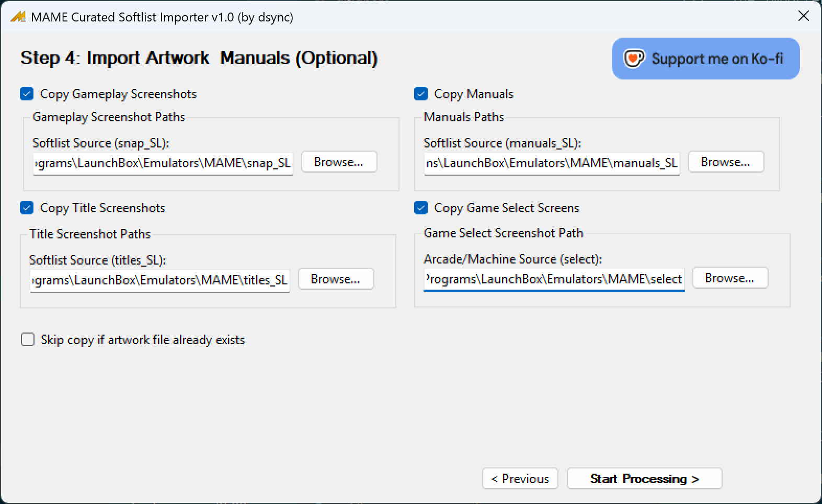Click the Step 4 Import Artwork heading
Viewport: 822px width, 504px height.
tap(199, 58)
